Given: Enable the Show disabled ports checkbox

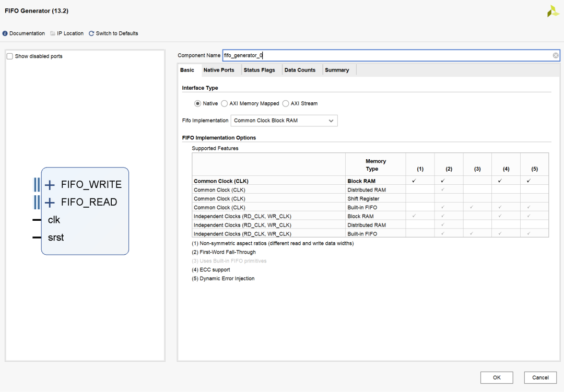Looking at the screenshot, I should (10, 56).
